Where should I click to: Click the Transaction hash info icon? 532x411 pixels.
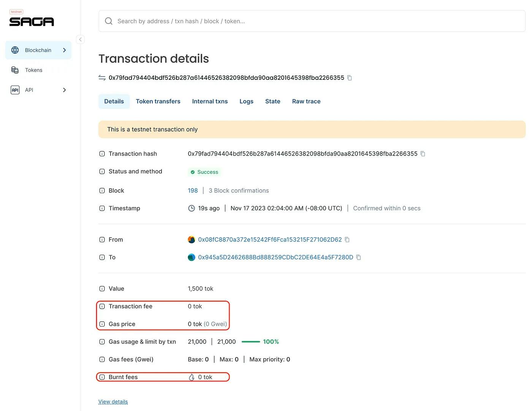point(102,154)
